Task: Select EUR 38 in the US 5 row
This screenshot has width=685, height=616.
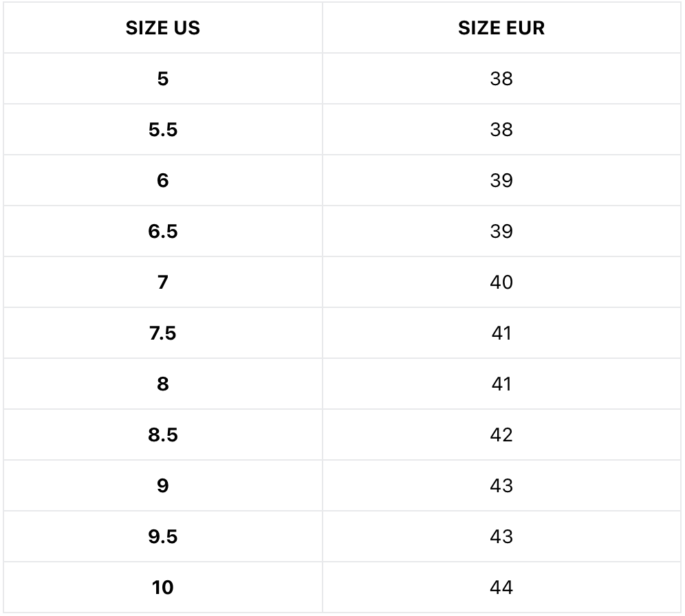Action: pos(501,79)
